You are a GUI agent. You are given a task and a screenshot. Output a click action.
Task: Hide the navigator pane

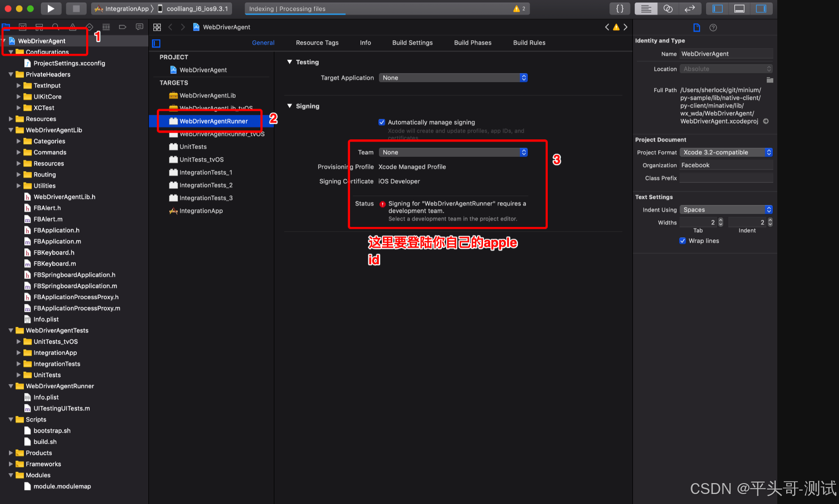(718, 8)
